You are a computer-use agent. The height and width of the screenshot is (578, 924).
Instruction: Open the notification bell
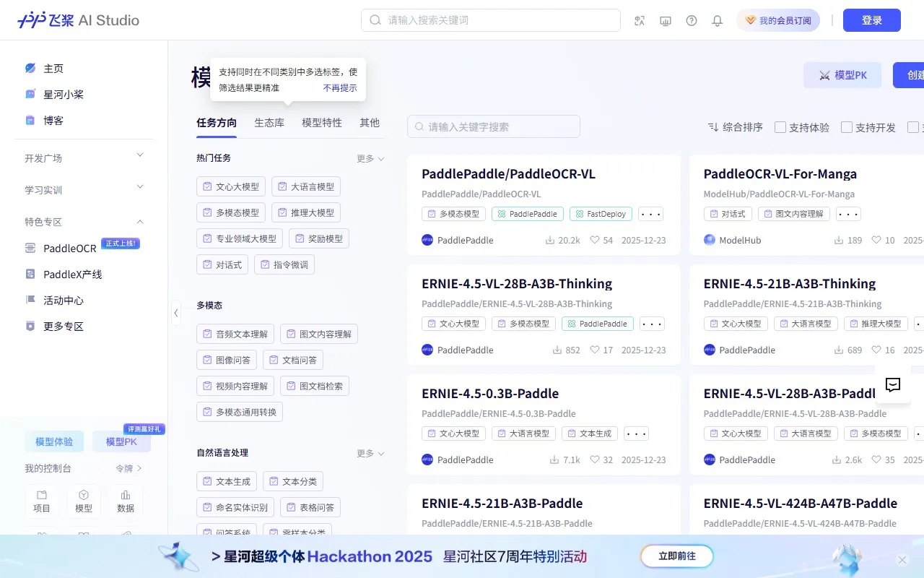coord(717,20)
